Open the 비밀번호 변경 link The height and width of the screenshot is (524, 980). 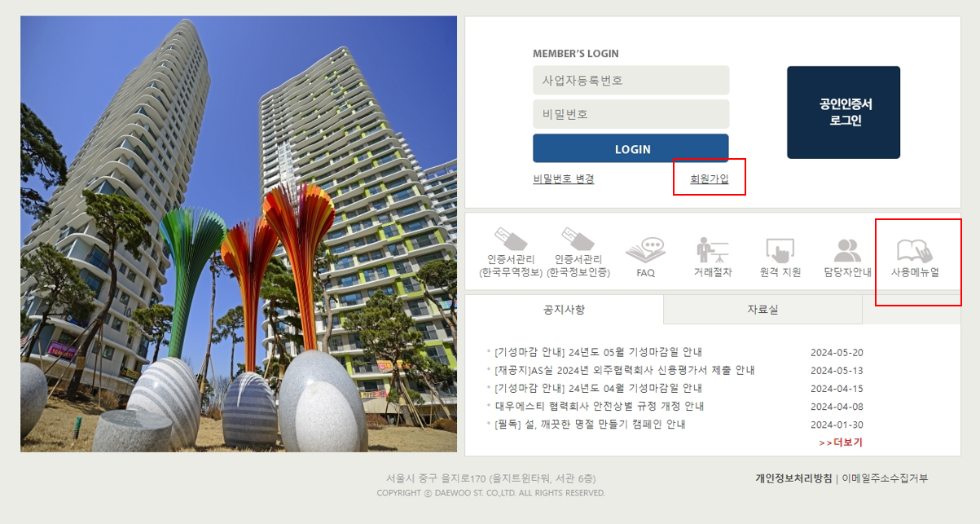click(x=564, y=179)
